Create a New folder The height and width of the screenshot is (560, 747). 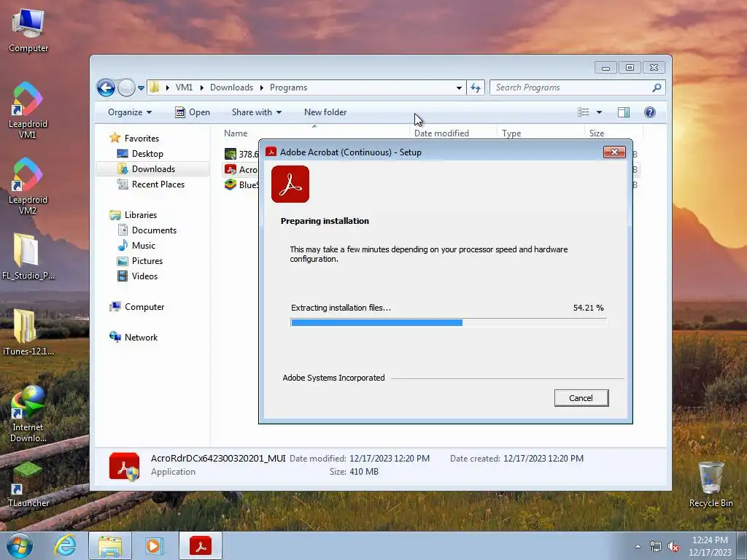[325, 112]
